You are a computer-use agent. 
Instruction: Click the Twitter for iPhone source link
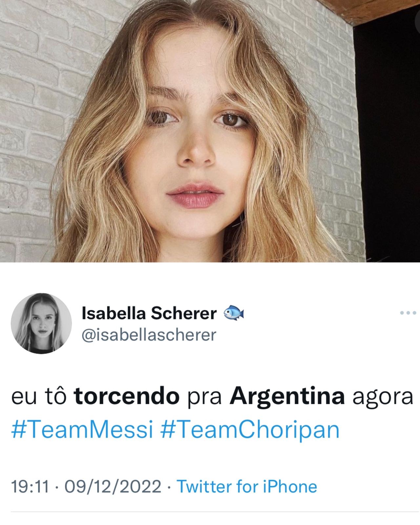(247, 486)
